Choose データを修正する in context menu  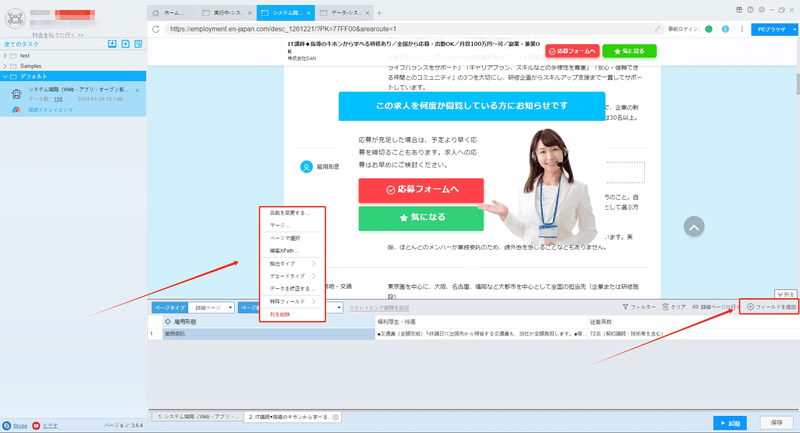click(x=292, y=289)
